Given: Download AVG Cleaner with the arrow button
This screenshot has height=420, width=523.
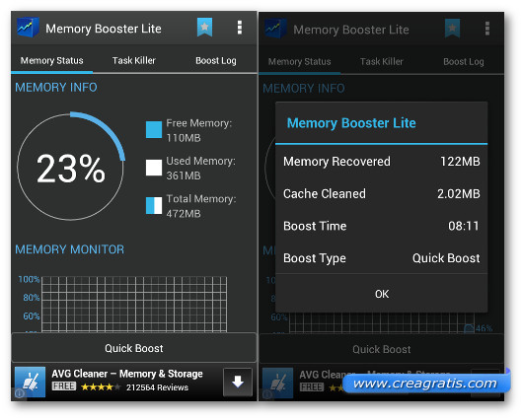Looking at the screenshot, I should point(238,382).
